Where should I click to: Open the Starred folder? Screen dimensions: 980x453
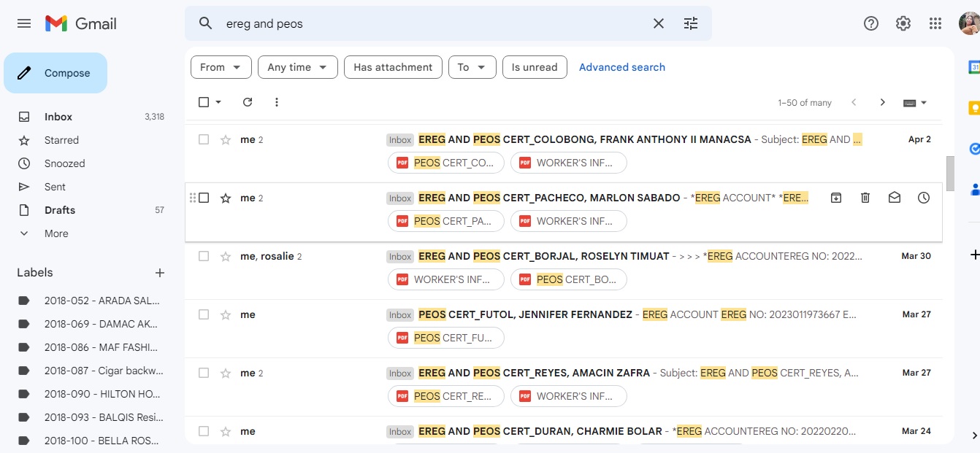(61, 140)
